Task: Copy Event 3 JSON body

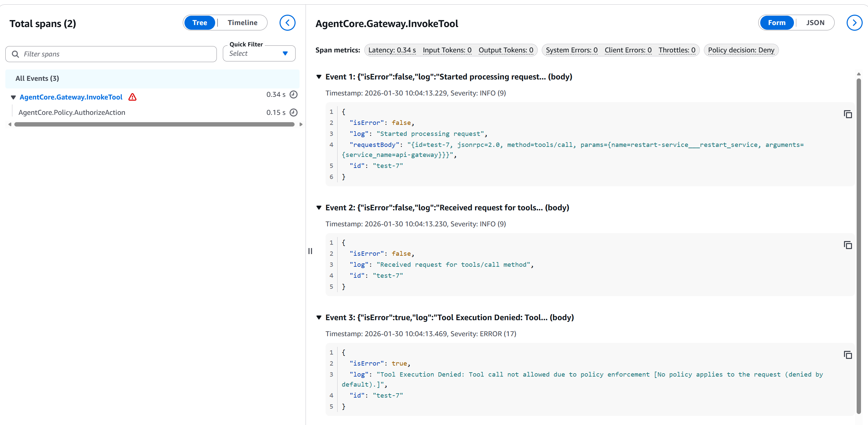Action: [847, 355]
